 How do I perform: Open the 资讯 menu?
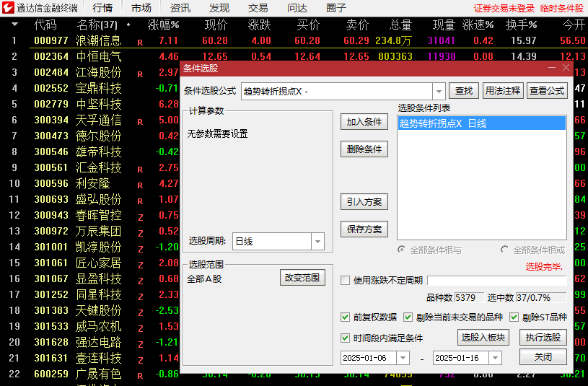point(180,8)
